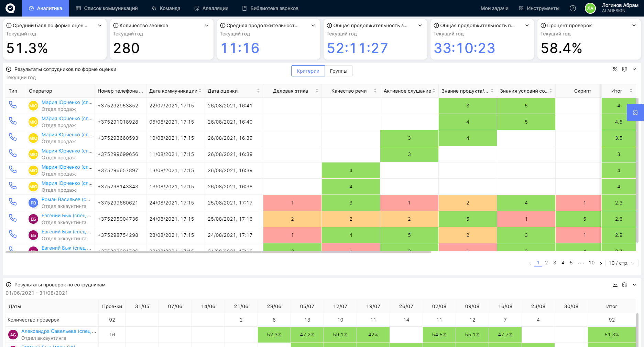Click the 52.3% cell under 28/06

tap(274, 335)
